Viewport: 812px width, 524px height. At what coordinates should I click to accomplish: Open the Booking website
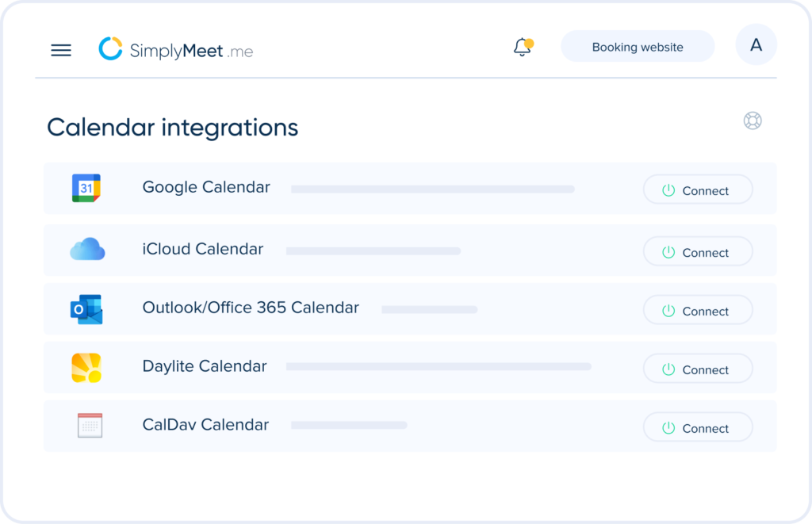click(637, 47)
